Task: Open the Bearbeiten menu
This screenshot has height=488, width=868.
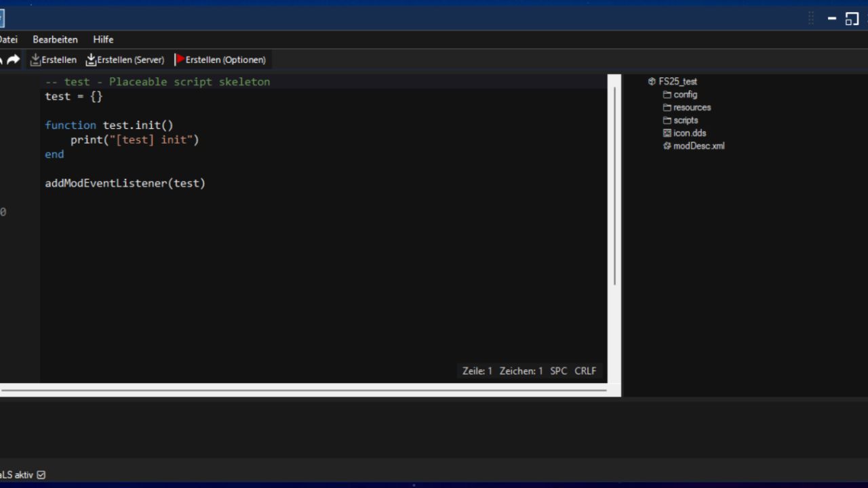Action: [55, 39]
